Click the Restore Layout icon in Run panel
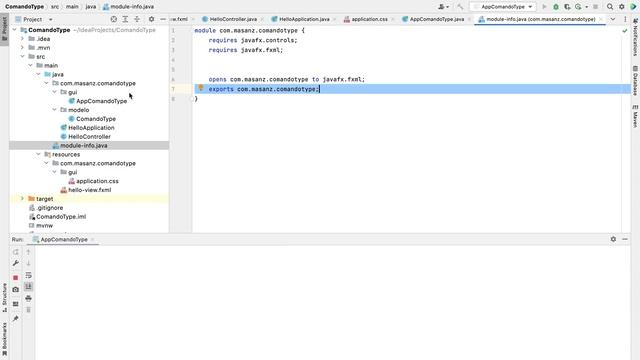 [16, 304]
